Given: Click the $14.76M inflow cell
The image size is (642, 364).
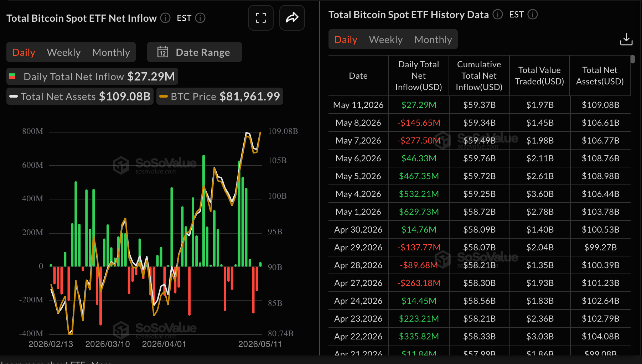Looking at the screenshot, I should coord(419,229).
